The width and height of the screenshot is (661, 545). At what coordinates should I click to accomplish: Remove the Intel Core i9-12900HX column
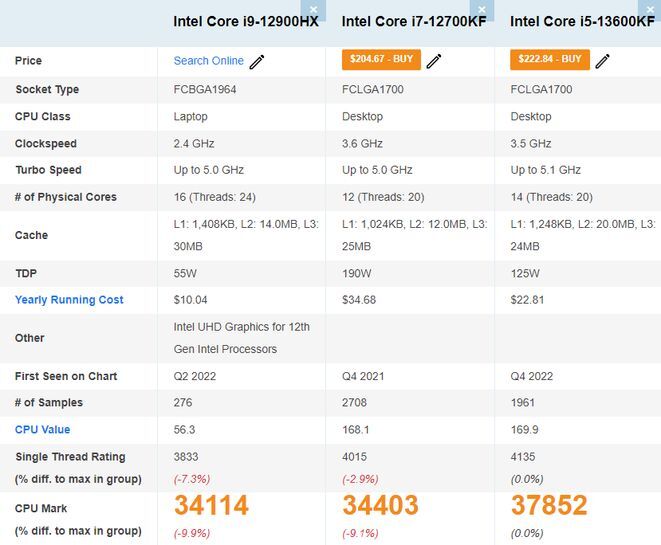pyautogui.click(x=314, y=9)
